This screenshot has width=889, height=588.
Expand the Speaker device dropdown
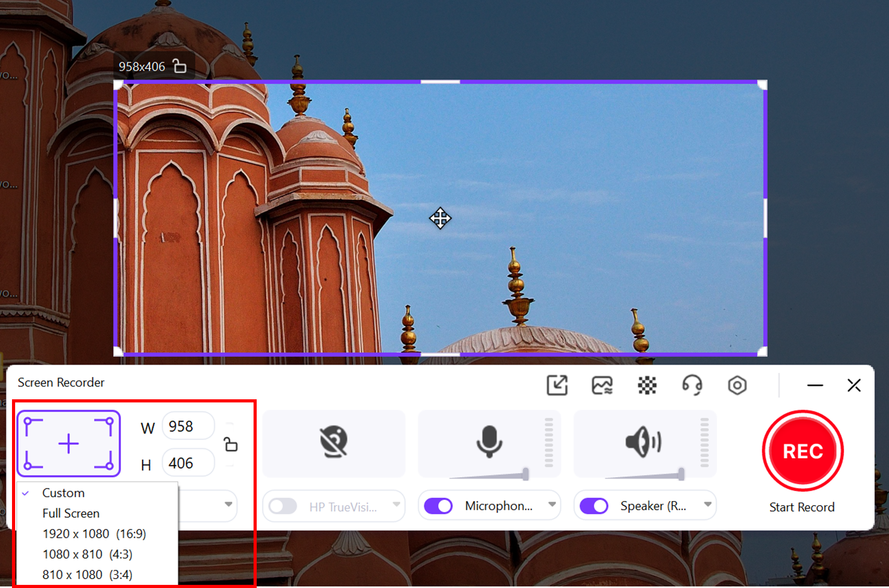coord(707,506)
